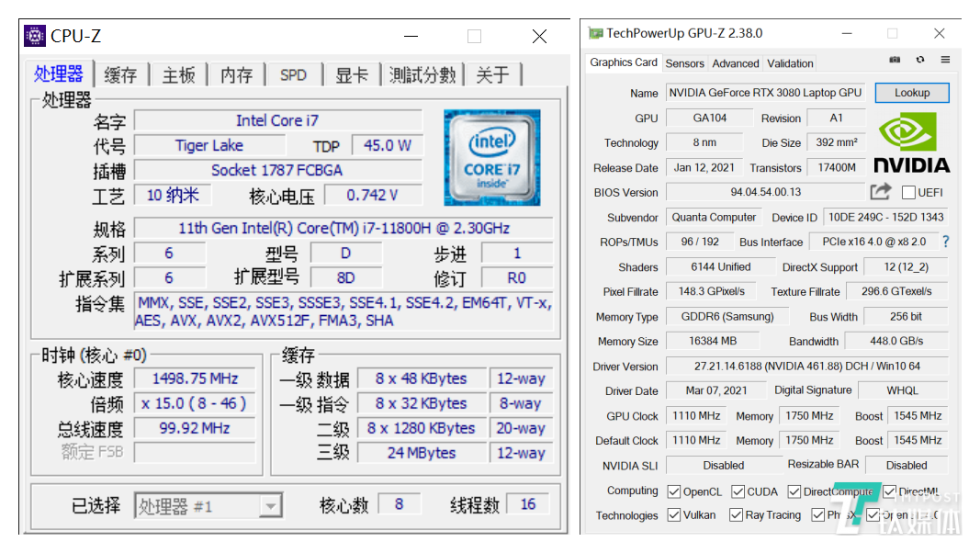Screen dimensions: 980x553
Task: Click the 线程数 value 16
Action: click(528, 504)
